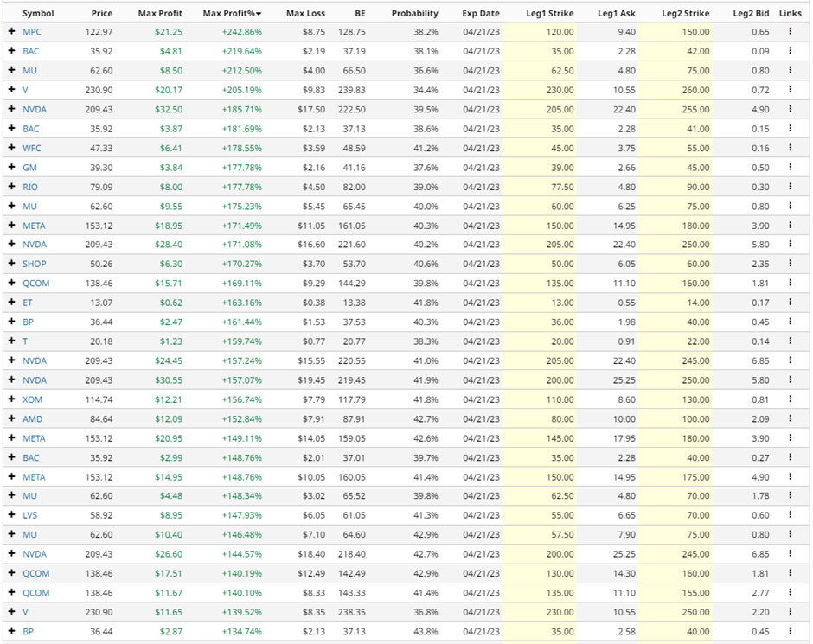Expand the AMD row plus icon
Viewport: 813px width, 644px height.
coord(11,418)
